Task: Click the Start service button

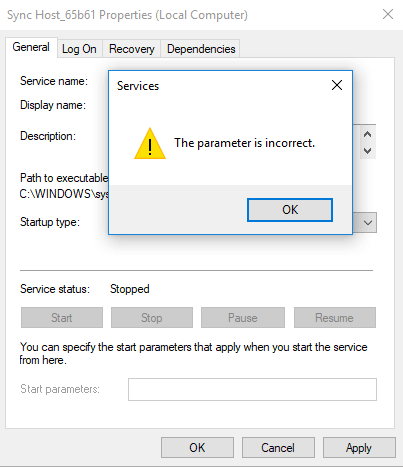Action: [x=62, y=318]
